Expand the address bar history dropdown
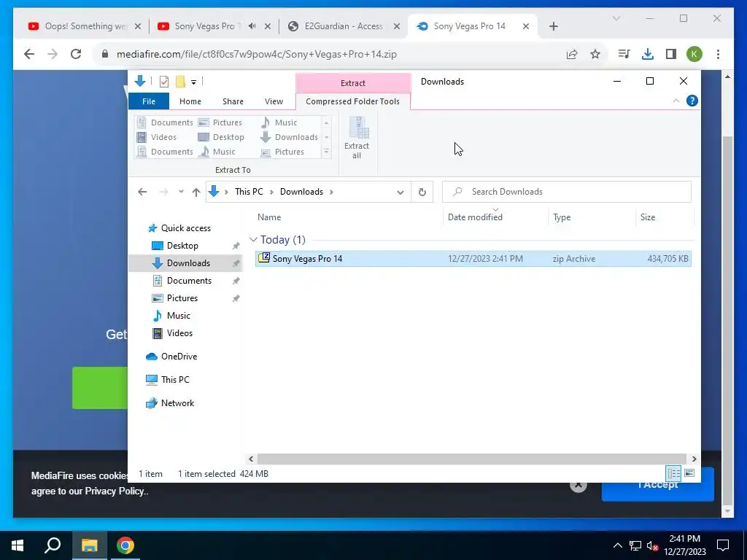The image size is (747, 560). [400, 192]
